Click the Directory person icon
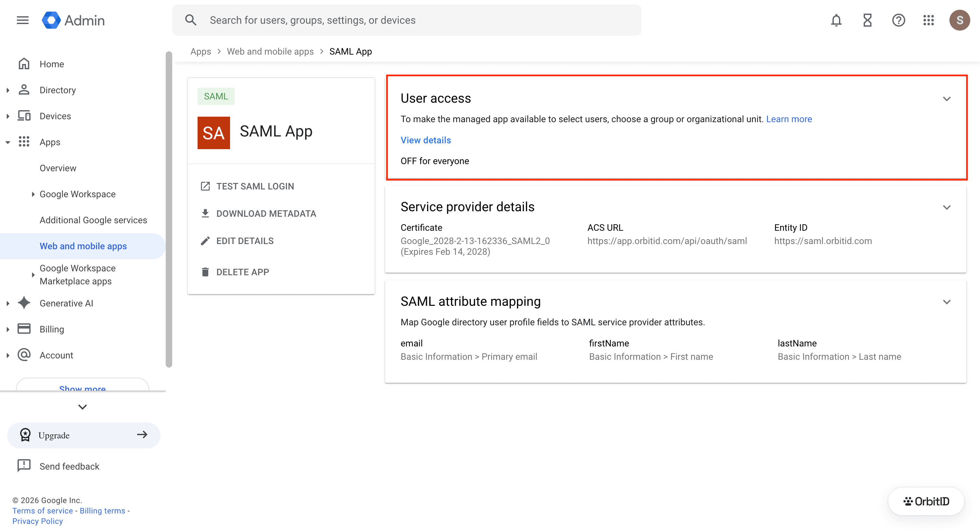Screen dimensions: 980x531 coord(24,90)
